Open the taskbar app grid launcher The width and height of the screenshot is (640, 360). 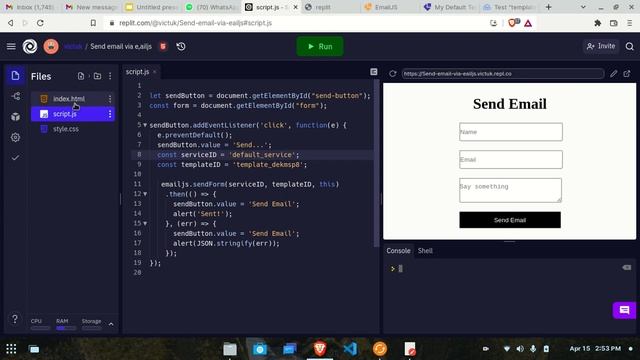(11, 349)
